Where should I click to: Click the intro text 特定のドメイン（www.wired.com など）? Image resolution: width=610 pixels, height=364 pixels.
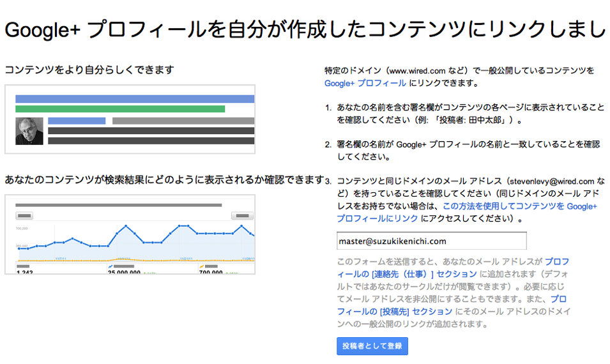coord(459,77)
